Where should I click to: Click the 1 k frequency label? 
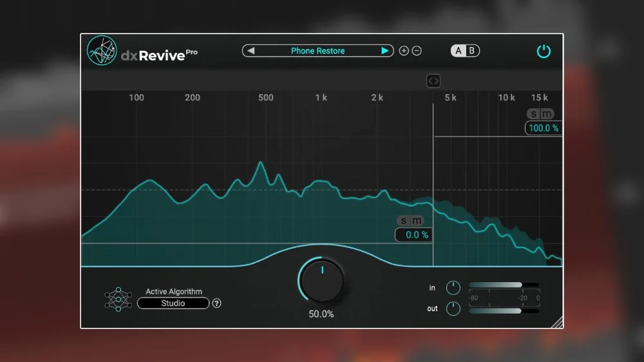click(321, 97)
